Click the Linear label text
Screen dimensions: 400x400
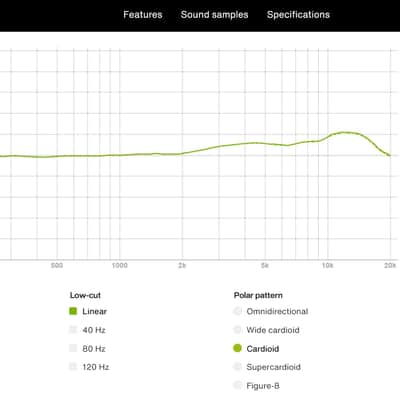(x=95, y=311)
